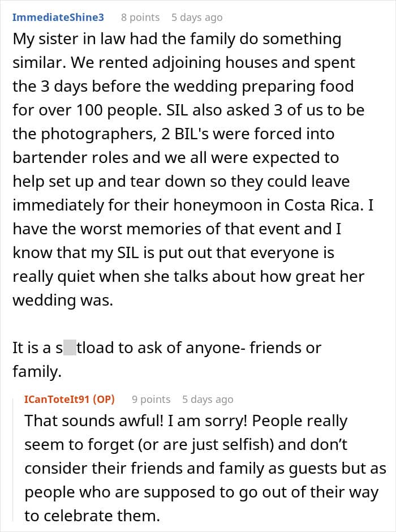The width and height of the screenshot is (396, 532).
Task: Open the top comment's 5 days ago timestamp
Action: click(x=197, y=17)
